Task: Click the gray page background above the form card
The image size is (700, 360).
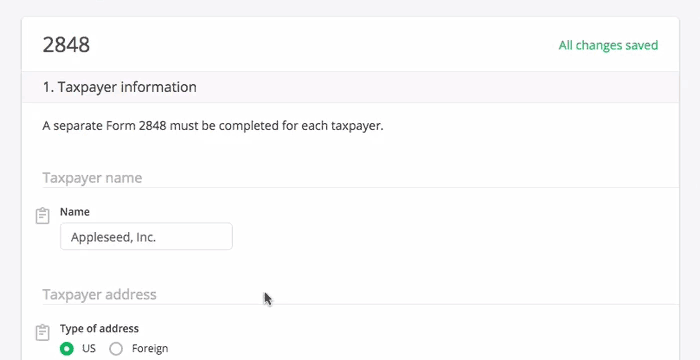Action: click(x=350, y=8)
